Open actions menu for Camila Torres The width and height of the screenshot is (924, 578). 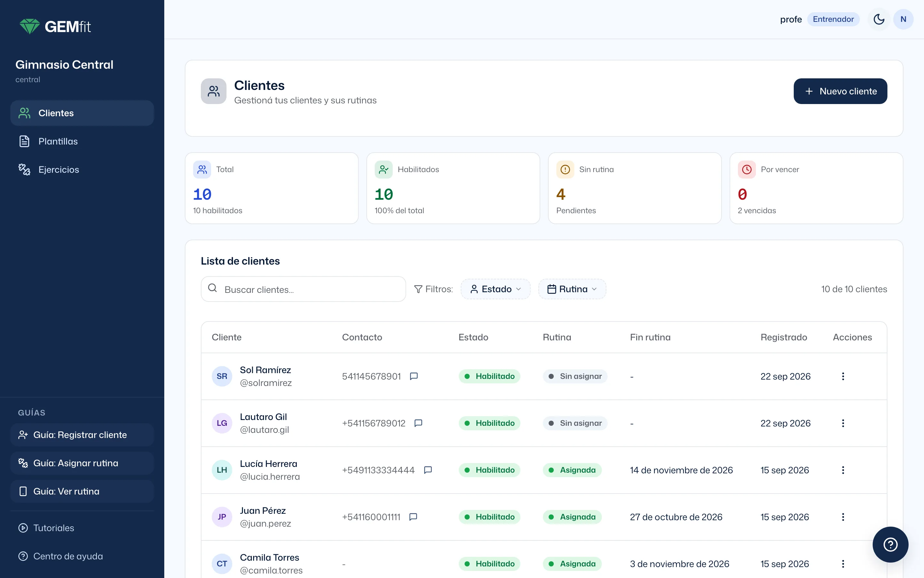[843, 564]
